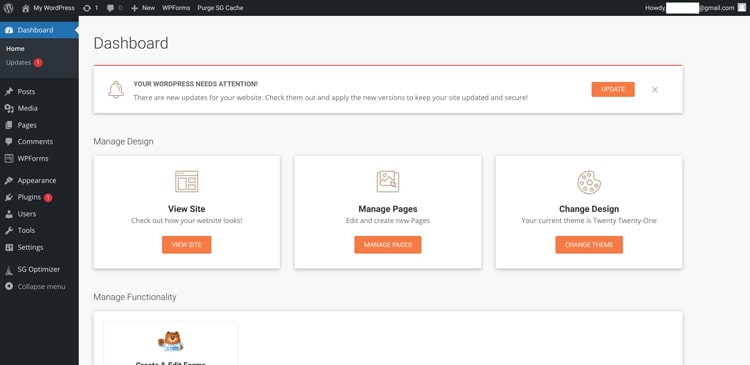Open the Media menu label
This screenshot has height=365, width=750.
[27, 108]
